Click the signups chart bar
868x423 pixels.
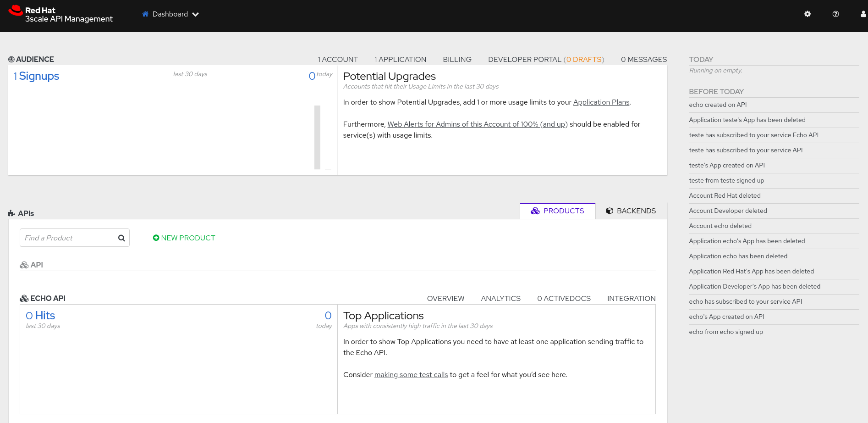(x=317, y=138)
